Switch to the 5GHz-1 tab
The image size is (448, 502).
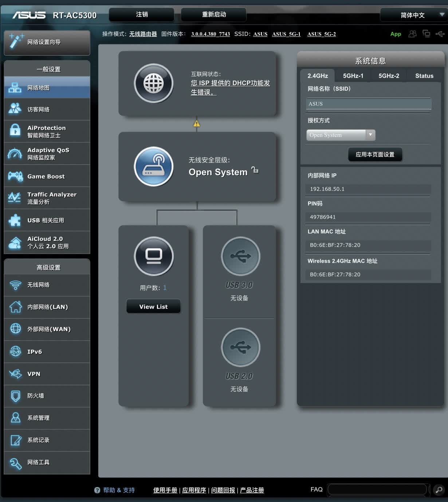pyautogui.click(x=353, y=76)
